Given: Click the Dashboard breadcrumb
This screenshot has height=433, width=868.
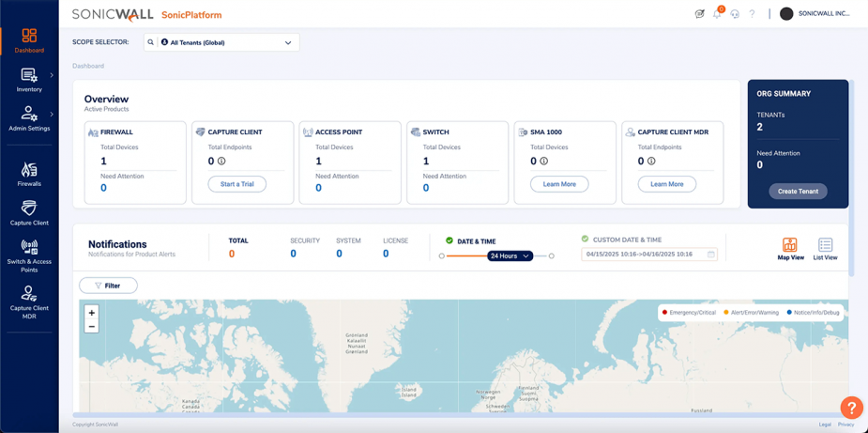Looking at the screenshot, I should point(88,66).
